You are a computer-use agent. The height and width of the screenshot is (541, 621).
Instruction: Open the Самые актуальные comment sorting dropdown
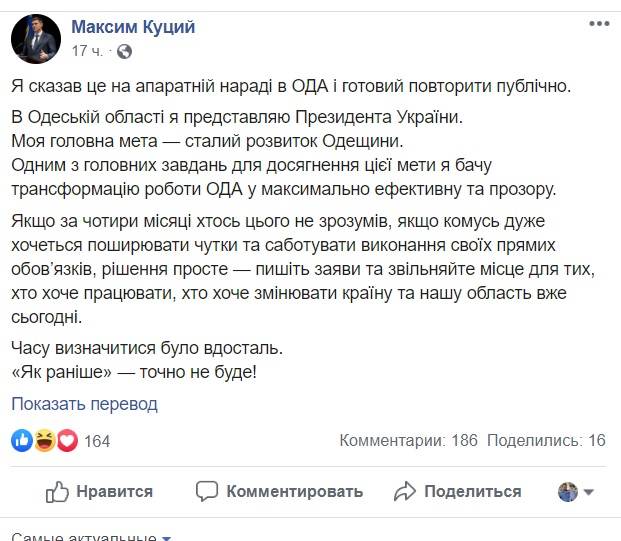point(90,538)
